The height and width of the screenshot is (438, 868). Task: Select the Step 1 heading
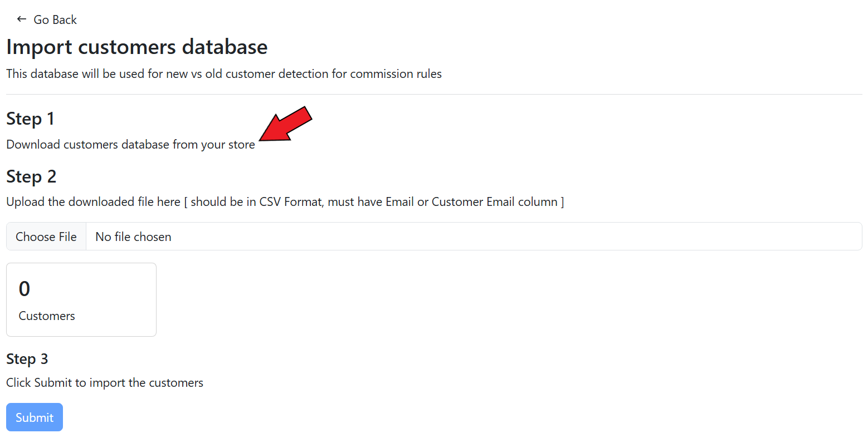pos(31,119)
